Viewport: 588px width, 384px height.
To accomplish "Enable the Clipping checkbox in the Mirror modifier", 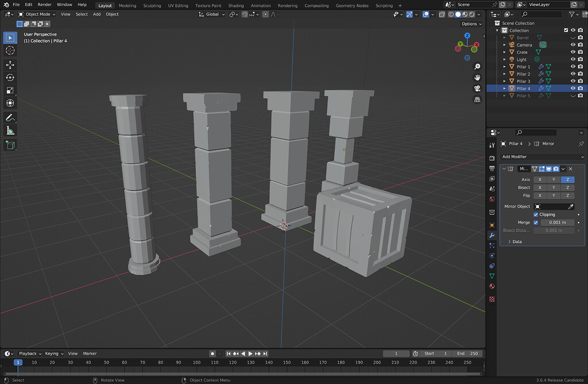I will (x=535, y=214).
